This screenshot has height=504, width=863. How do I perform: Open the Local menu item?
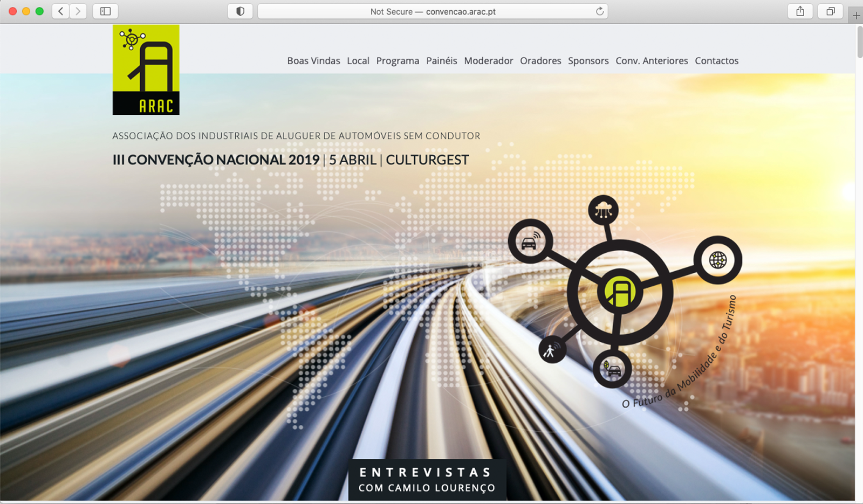click(358, 61)
